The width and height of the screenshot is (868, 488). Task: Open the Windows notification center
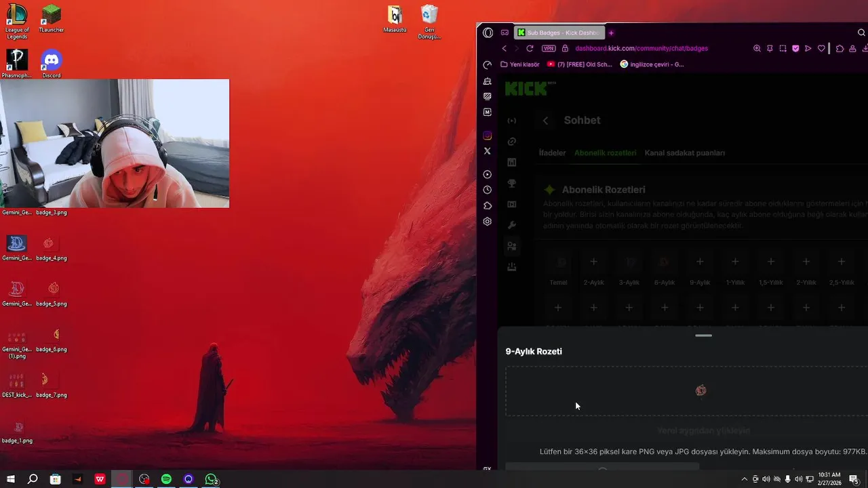pyautogui.click(x=854, y=479)
